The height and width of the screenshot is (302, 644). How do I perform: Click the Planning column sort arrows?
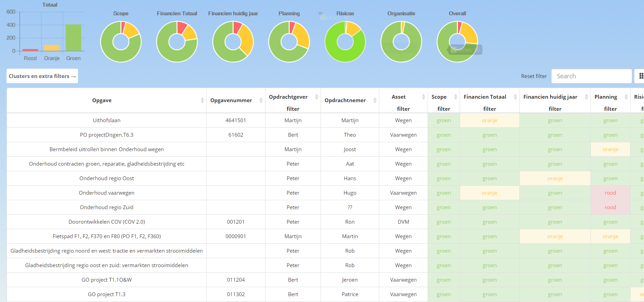point(626,97)
